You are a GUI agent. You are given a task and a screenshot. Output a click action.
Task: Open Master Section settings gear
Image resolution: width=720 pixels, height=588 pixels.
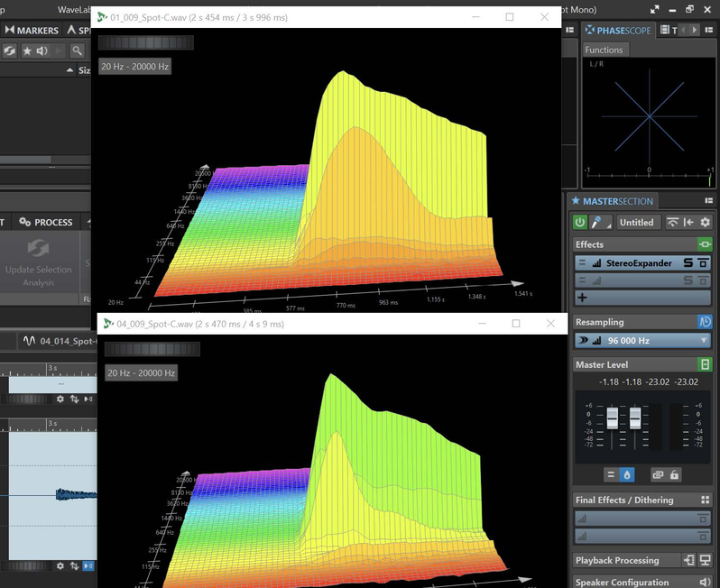pos(706,222)
